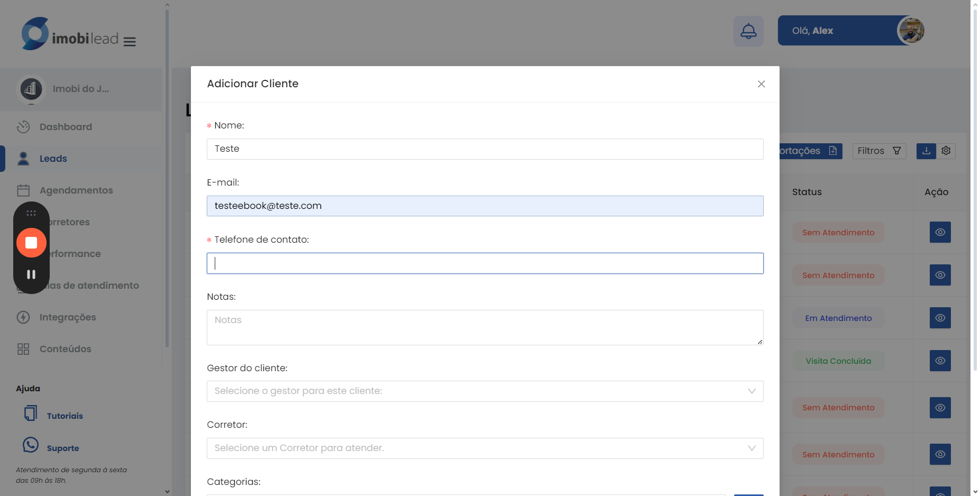The image size is (980, 496).
Task: Click the Tutoriais document icon
Action: coord(31,413)
